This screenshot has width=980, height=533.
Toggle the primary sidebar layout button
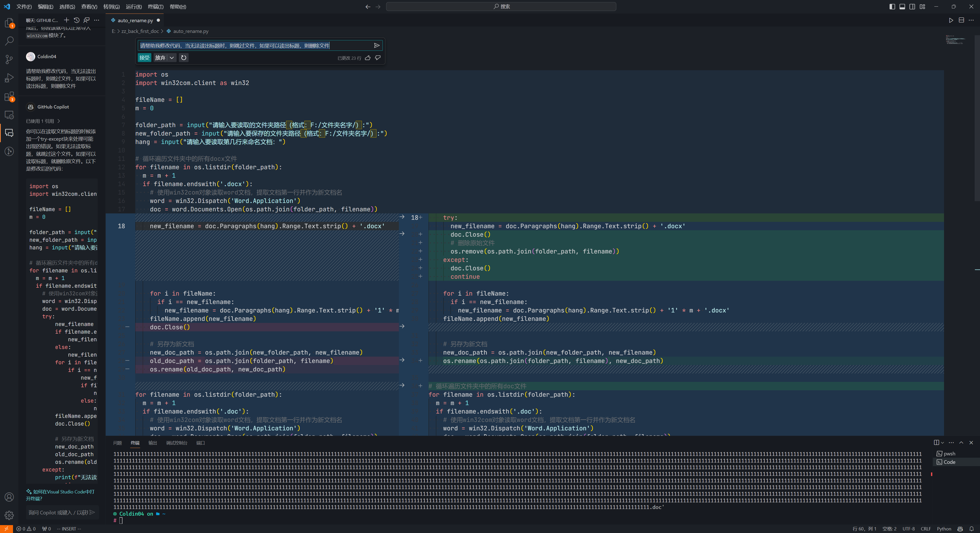point(892,6)
